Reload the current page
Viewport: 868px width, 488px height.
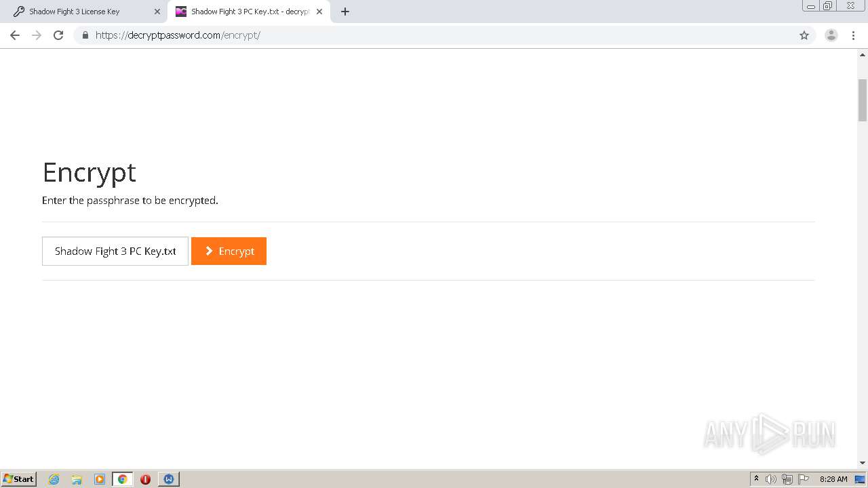[x=58, y=35]
